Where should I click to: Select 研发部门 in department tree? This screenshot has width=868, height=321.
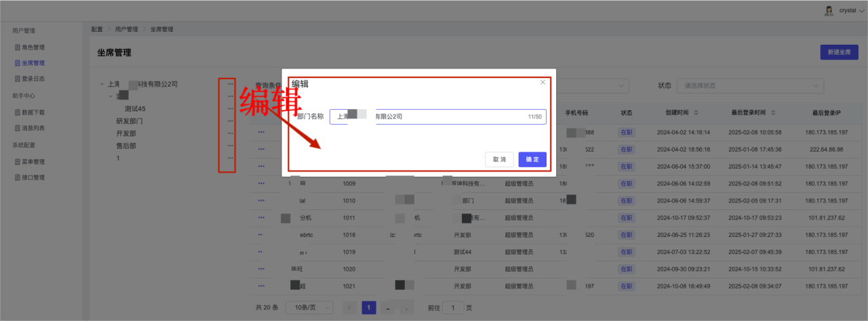tap(130, 121)
